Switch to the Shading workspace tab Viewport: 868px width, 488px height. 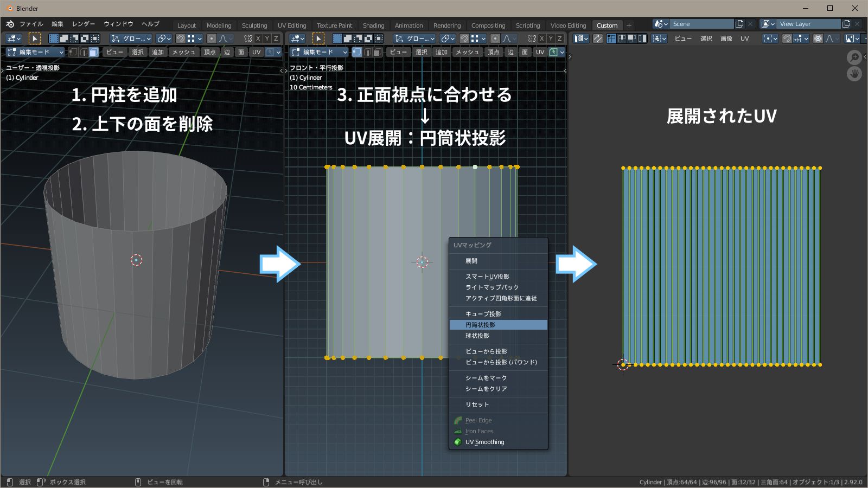[x=374, y=25]
